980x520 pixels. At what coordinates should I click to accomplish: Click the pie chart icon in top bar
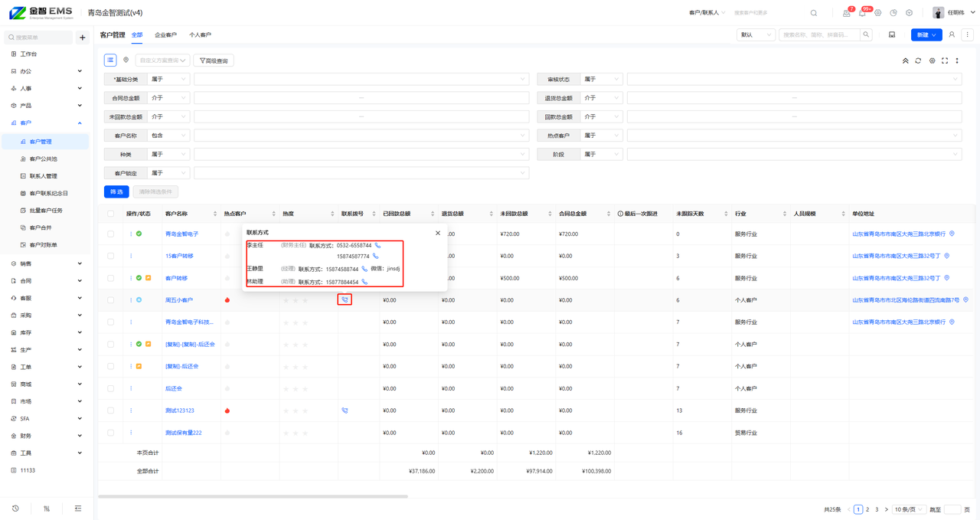point(893,13)
